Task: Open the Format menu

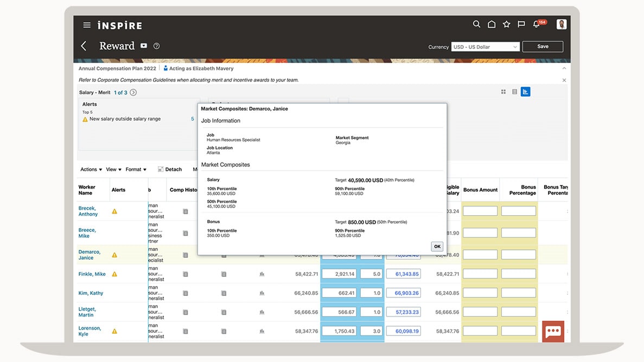Action: pos(136,170)
